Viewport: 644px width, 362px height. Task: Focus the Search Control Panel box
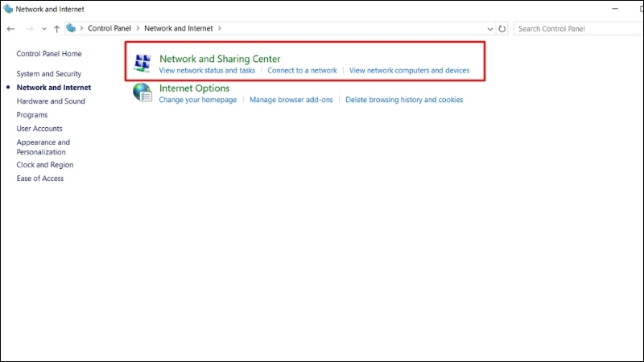tap(578, 29)
